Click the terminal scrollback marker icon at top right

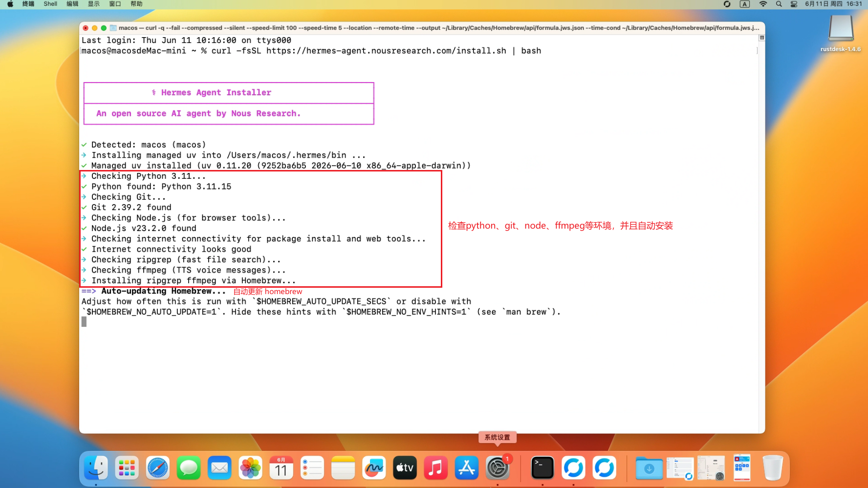coord(761,38)
